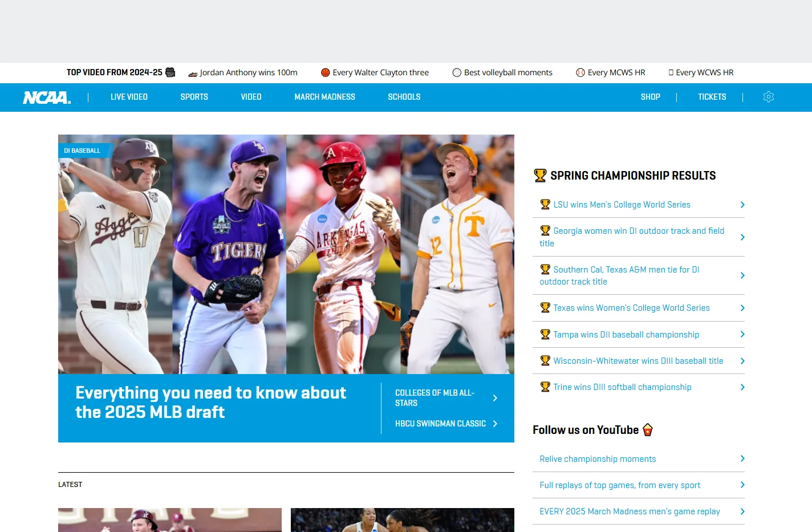Image resolution: width=812 pixels, height=532 pixels.
Task: Click chevron arrow for Full replays of top games
Action: [742, 485]
